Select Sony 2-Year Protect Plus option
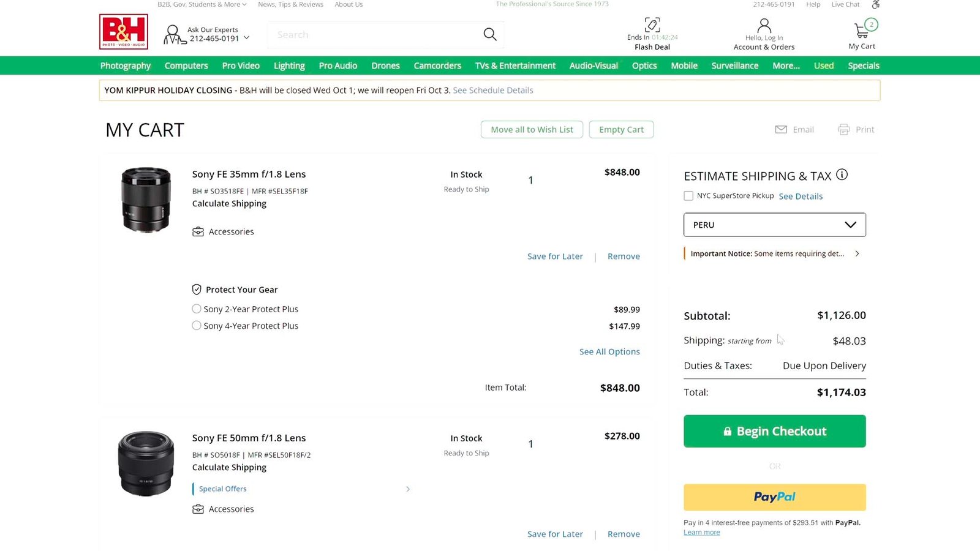Image resolution: width=980 pixels, height=551 pixels. click(197, 309)
